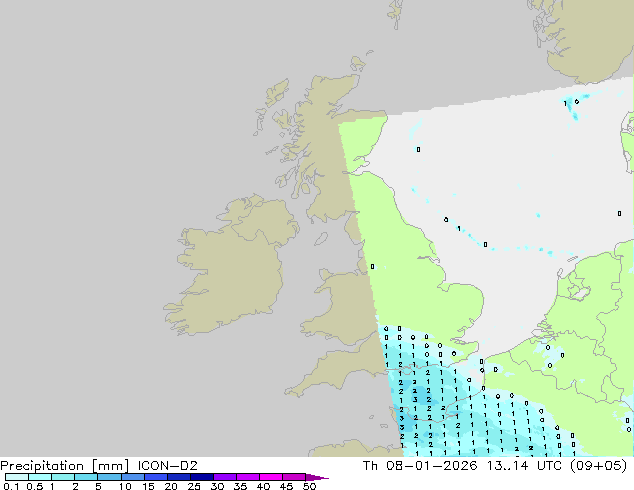Click the '20' legend value label

[x=171, y=486]
